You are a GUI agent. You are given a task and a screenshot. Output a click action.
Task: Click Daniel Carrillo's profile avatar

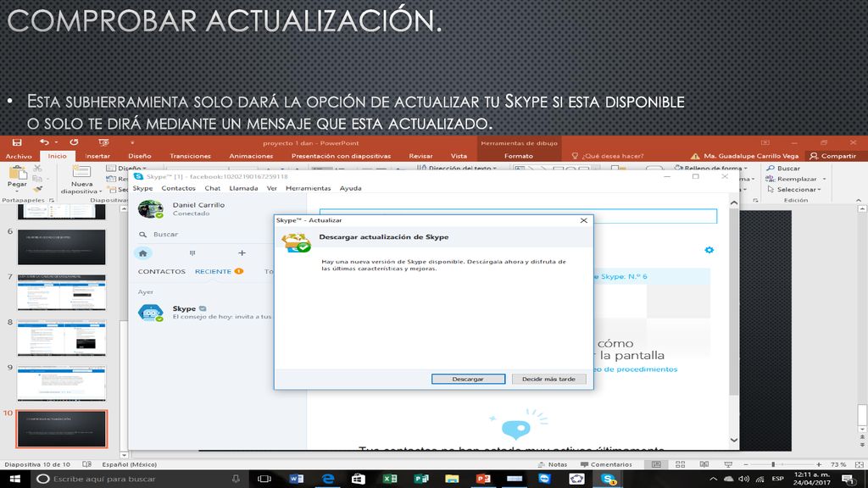(x=151, y=209)
